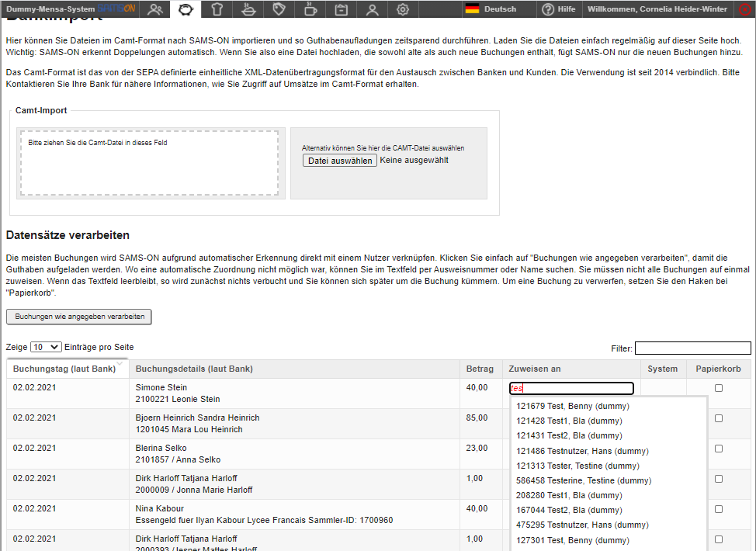This screenshot has width=756, height=551.
Task: Sort by Betrag column header
Action: click(x=480, y=369)
